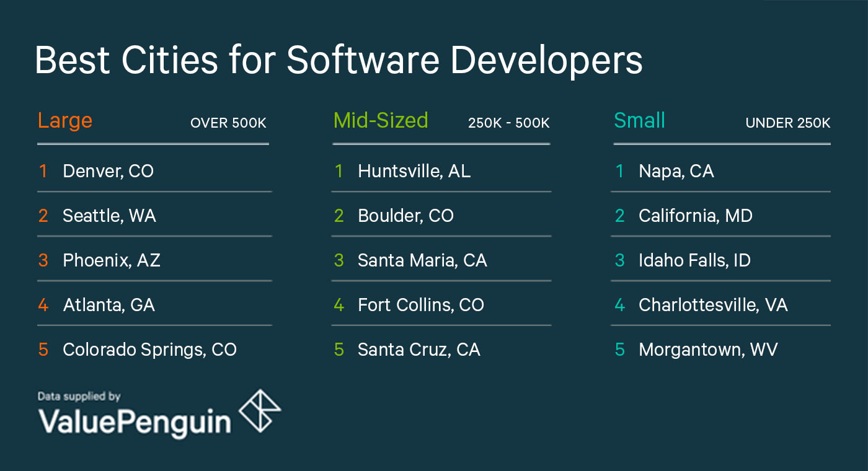Click 'Santa Cruz, CA' entry
The width and height of the screenshot is (868, 471).
click(x=419, y=350)
